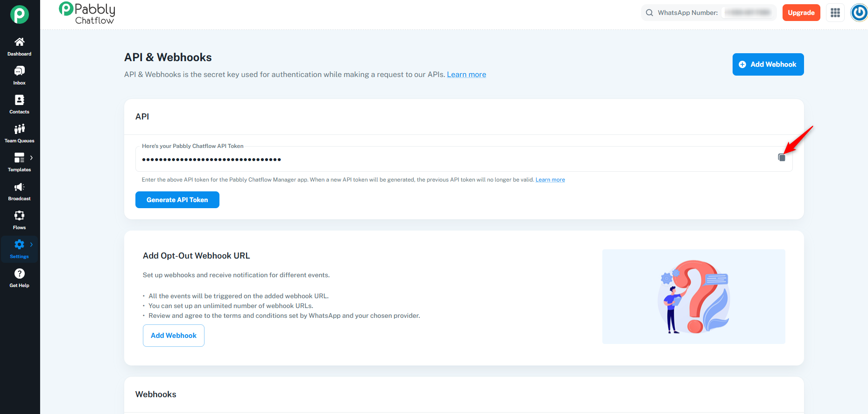Copy the API token with the copy icon
Image resolution: width=868 pixels, height=414 pixels.
[x=782, y=158]
